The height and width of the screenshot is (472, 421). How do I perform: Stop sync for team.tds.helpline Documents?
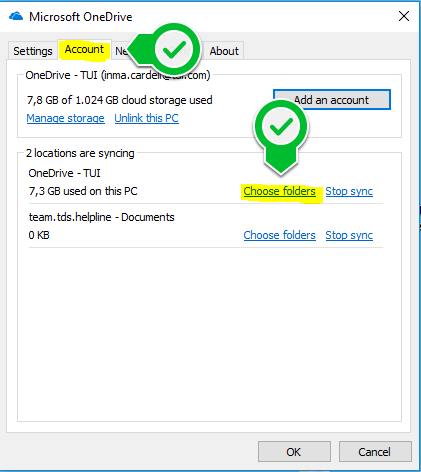tap(349, 235)
